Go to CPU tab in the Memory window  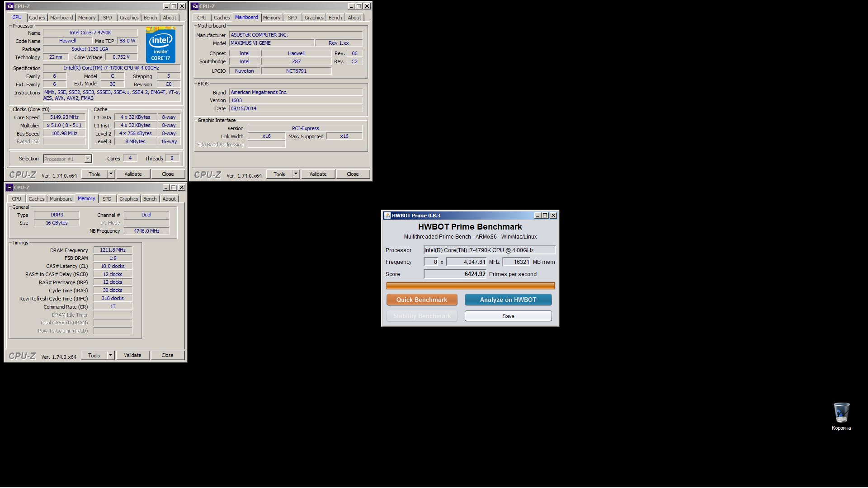pyautogui.click(x=16, y=199)
